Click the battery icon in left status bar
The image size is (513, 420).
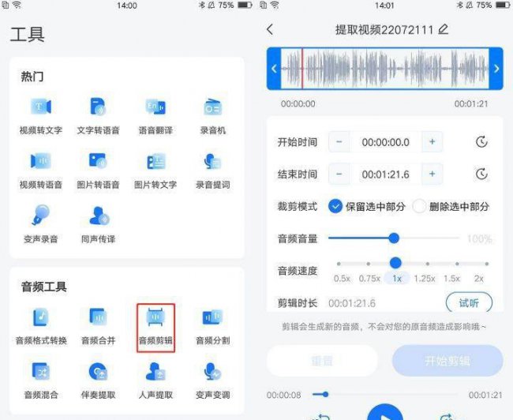click(245, 6)
